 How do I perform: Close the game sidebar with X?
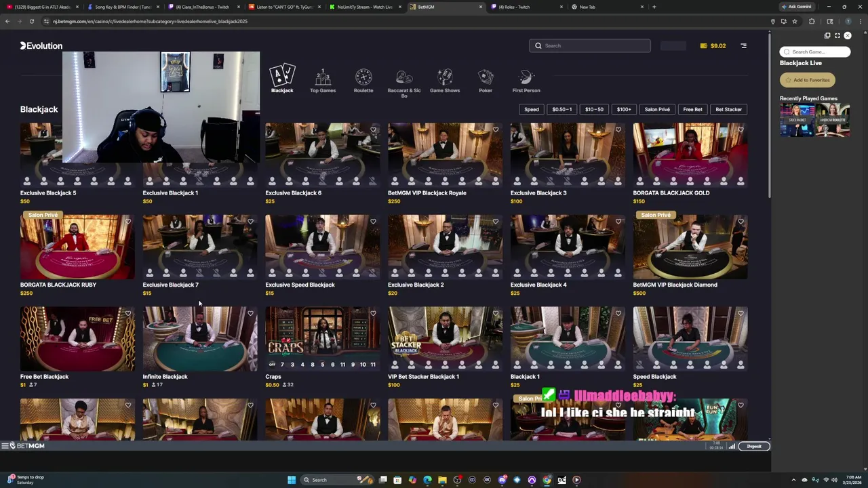[x=848, y=35]
